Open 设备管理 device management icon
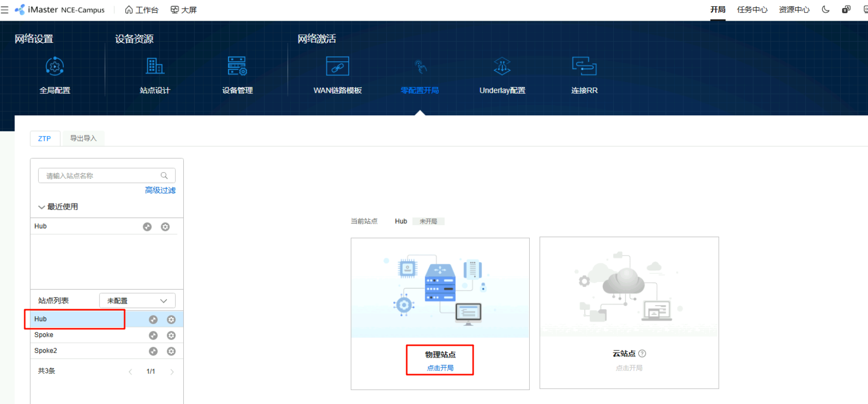The width and height of the screenshot is (868, 404). (x=237, y=67)
